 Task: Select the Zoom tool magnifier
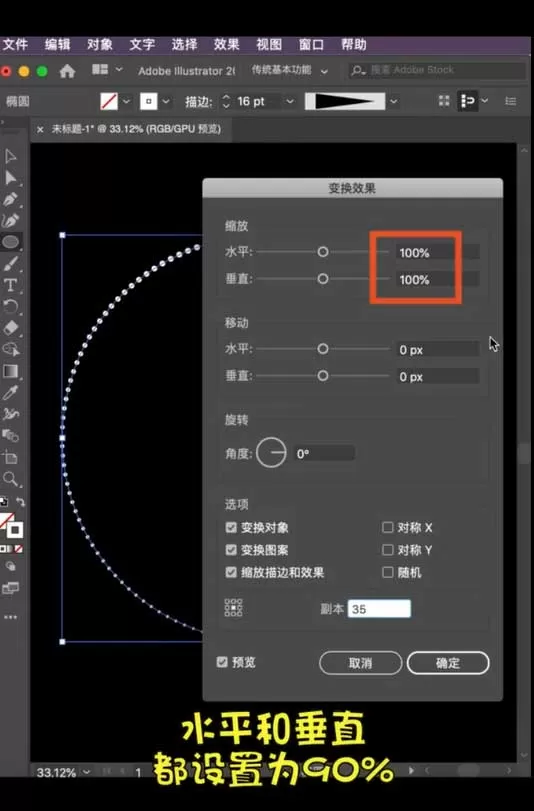(x=10, y=479)
